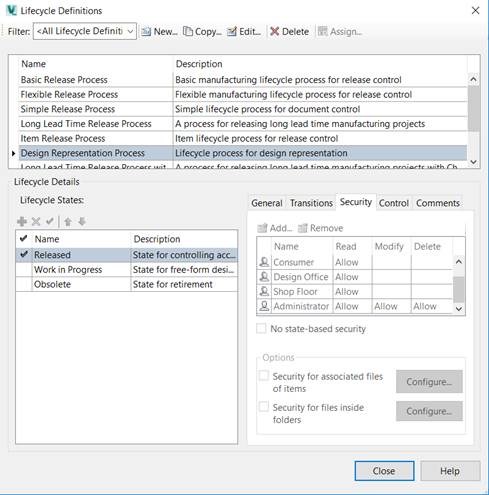
Task: Toggle Security for associated files of items
Action: pyautogui.click(x=264, y=376)
